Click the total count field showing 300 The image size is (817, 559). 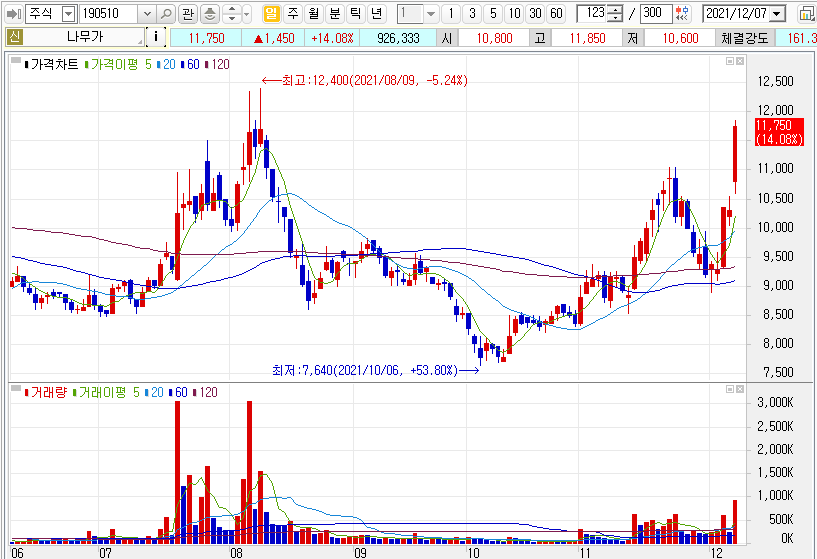click(x=655, y=14)
